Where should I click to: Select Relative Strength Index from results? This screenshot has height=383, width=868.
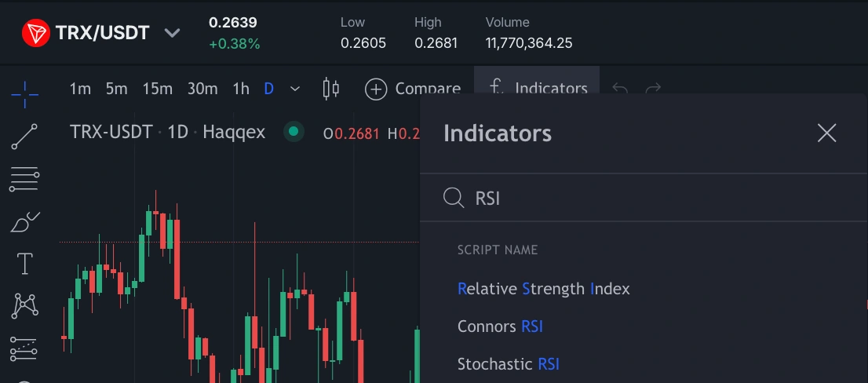tap(543, 289)
